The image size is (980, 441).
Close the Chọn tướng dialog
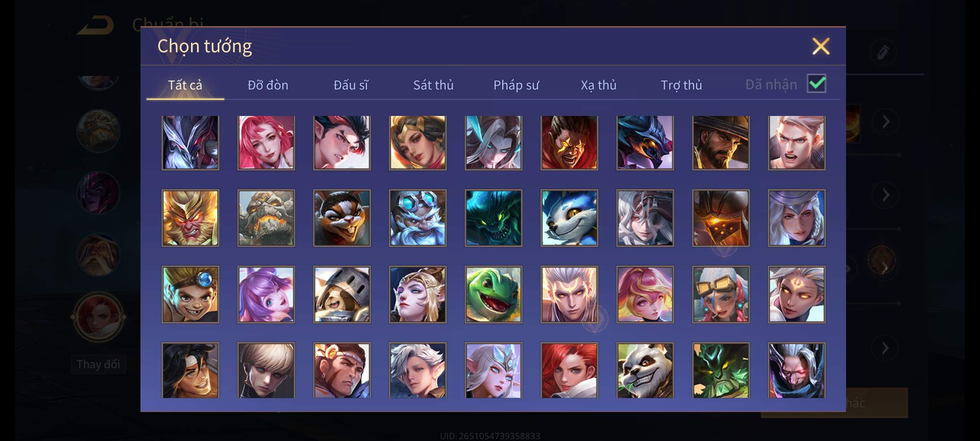(x=821, y=46)
